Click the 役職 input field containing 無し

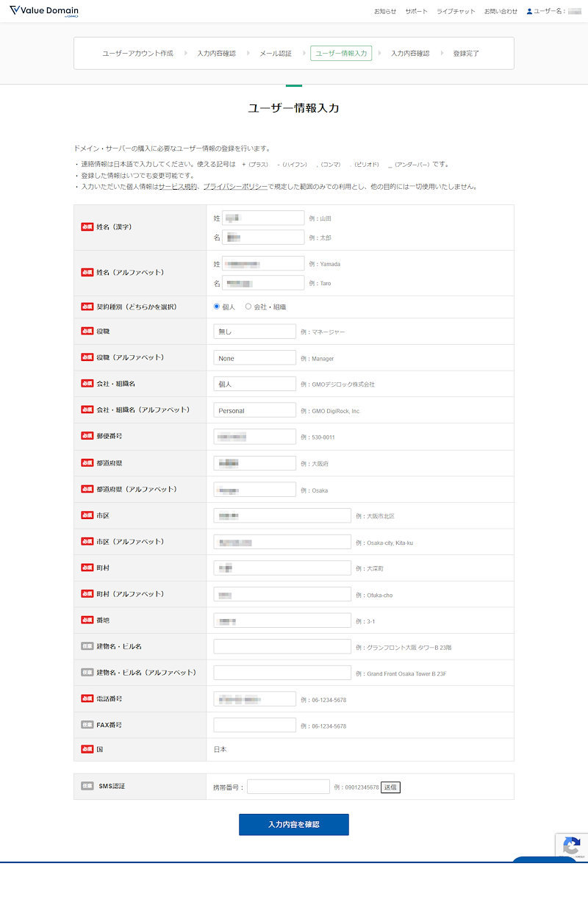click(x=254, y=332)
